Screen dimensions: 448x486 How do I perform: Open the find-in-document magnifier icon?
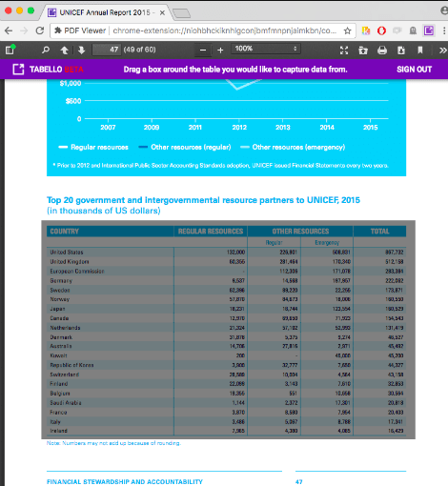pyautogui.click(x=46, y=50)
